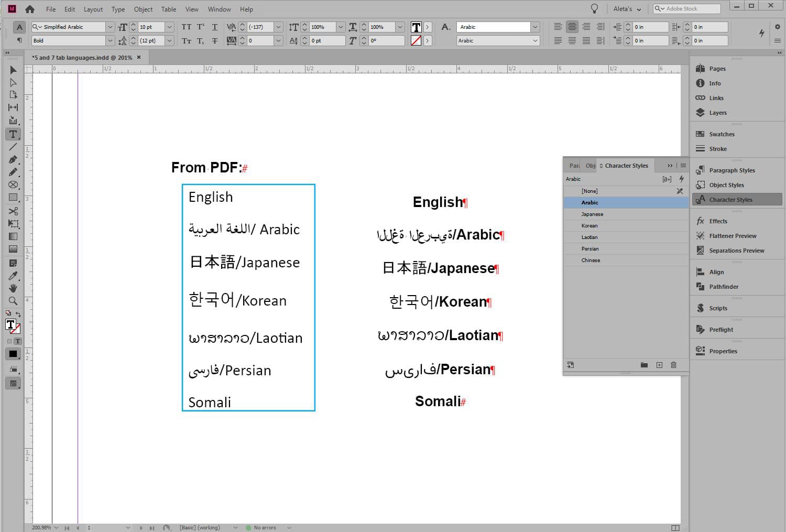Switch to the Character Styles tab
This screenshot has width=786, height=532.
[x=626, y=166]
